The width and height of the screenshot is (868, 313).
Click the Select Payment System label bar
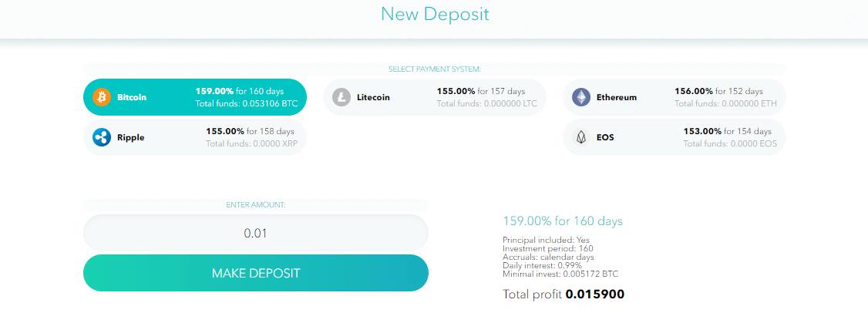pyautogui.click(x=435, y=69)
